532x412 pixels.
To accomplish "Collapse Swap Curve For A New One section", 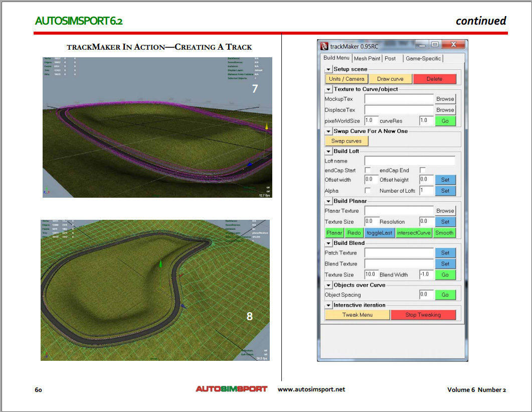I will (x=328, y=131).
